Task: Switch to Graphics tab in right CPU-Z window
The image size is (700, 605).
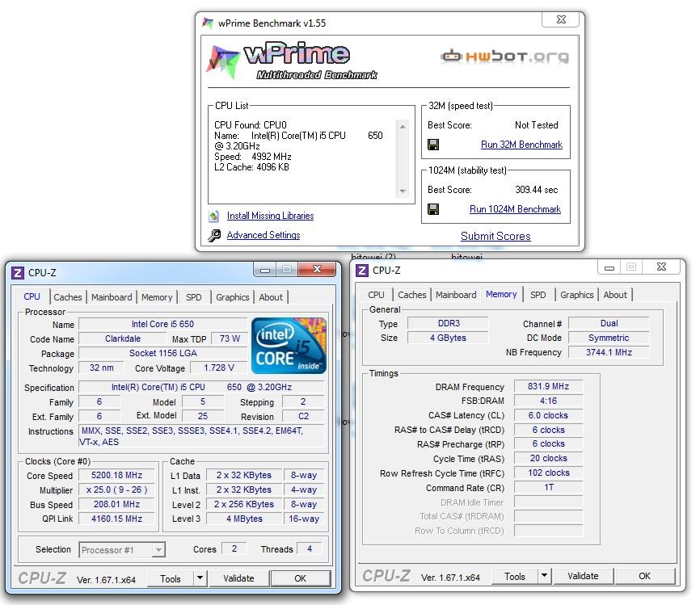Action: [577, 295]
